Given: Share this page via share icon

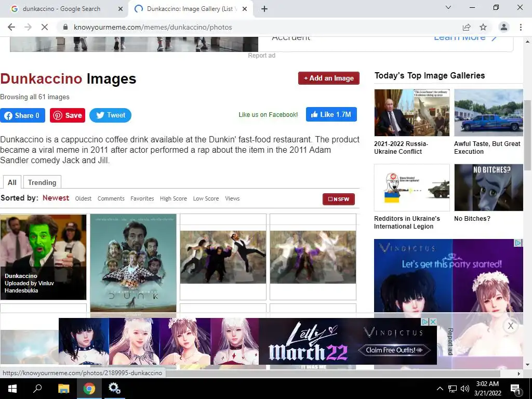Looking at the screenshot, I should point(467,27).
